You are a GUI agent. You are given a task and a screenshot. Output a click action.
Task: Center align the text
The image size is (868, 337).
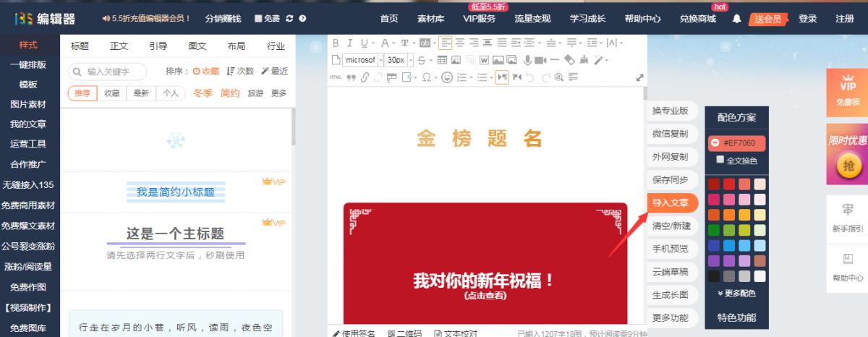click(459, 43)
